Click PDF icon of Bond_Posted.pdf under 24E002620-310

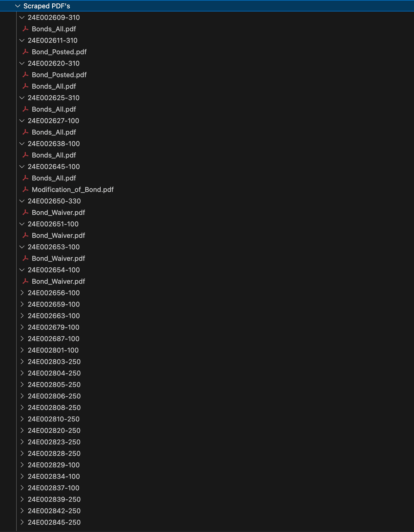26,75
